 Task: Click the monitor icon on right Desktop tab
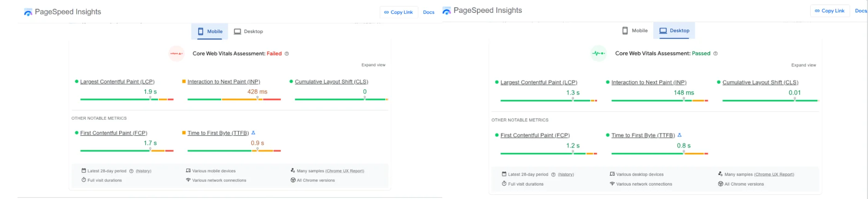click(663, 30)
